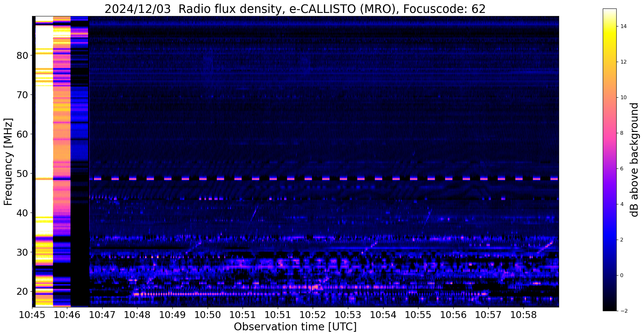Image resolution: width=644 pixels, height=336 pixels.
Task: Click the 10:54 time tick label
Action: coord(383,315)
